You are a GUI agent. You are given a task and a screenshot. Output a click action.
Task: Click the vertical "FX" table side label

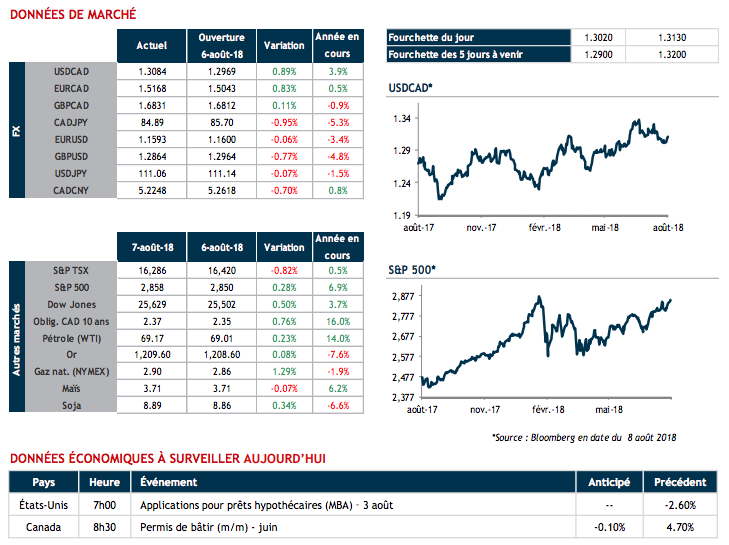click(15, 131)
